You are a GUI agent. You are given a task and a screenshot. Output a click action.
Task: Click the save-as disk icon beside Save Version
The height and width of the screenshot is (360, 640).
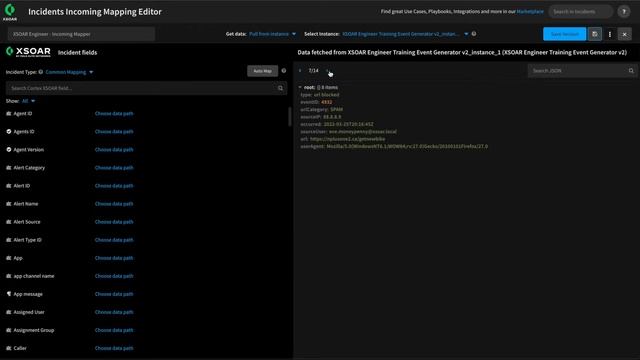pos(595,34)
